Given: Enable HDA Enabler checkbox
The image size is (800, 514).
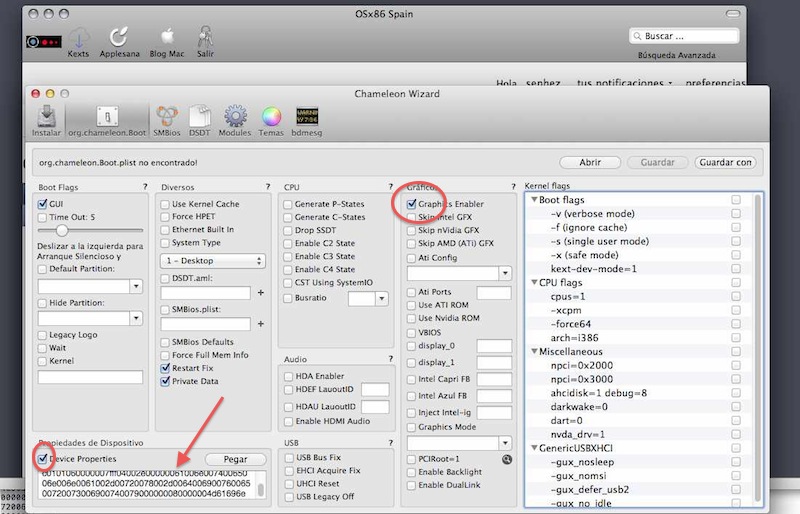Looking at the screenshot, I should click(288, 376).
